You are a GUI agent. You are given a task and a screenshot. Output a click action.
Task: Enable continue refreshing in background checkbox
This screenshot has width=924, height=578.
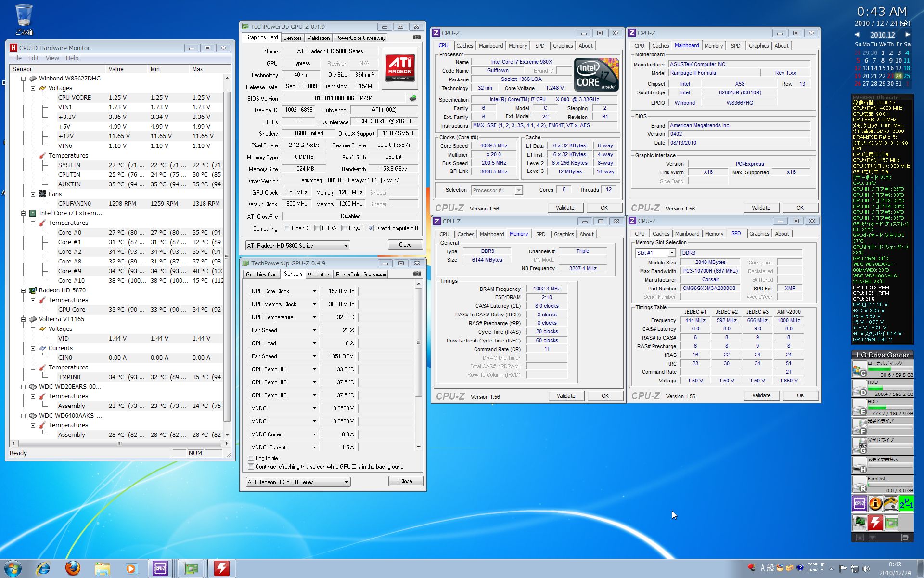tap(251, 467)
